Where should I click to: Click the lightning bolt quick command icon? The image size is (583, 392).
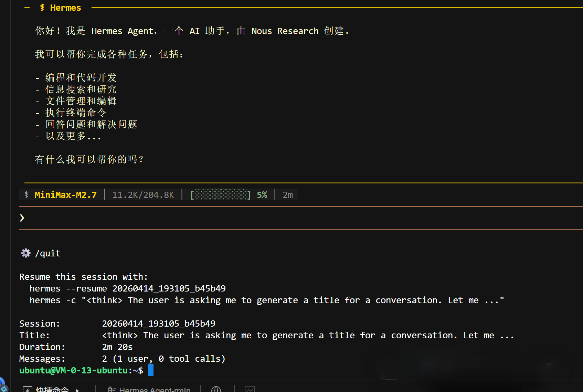(28, 390)
